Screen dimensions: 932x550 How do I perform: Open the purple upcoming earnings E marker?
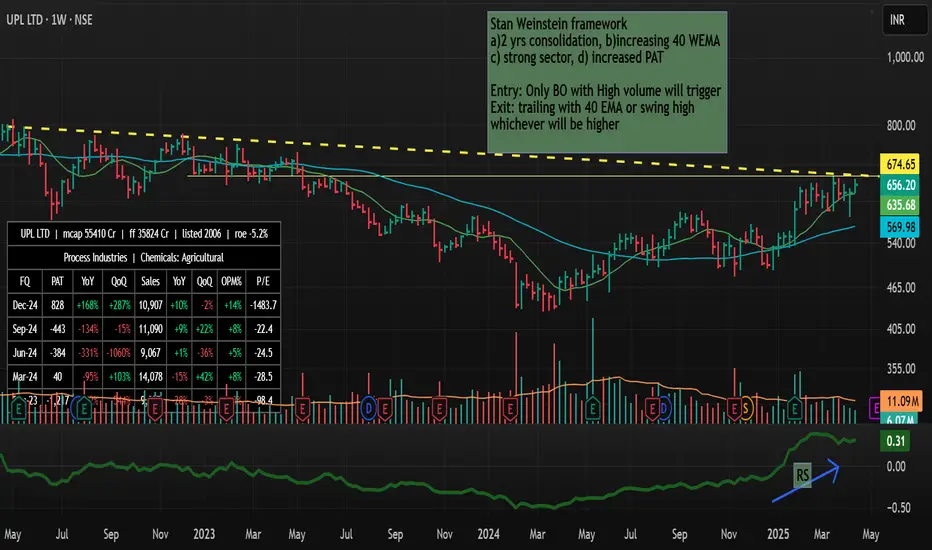tap(874, 408)
